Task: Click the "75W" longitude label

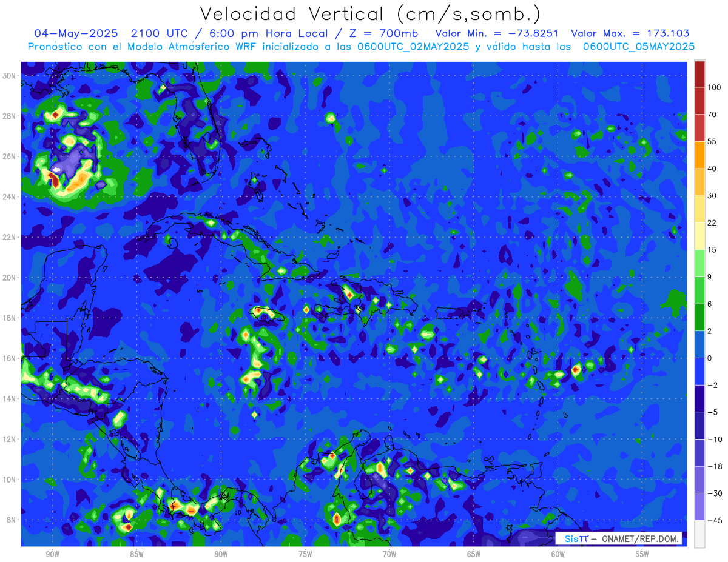Action: click(x=305, y=554)
